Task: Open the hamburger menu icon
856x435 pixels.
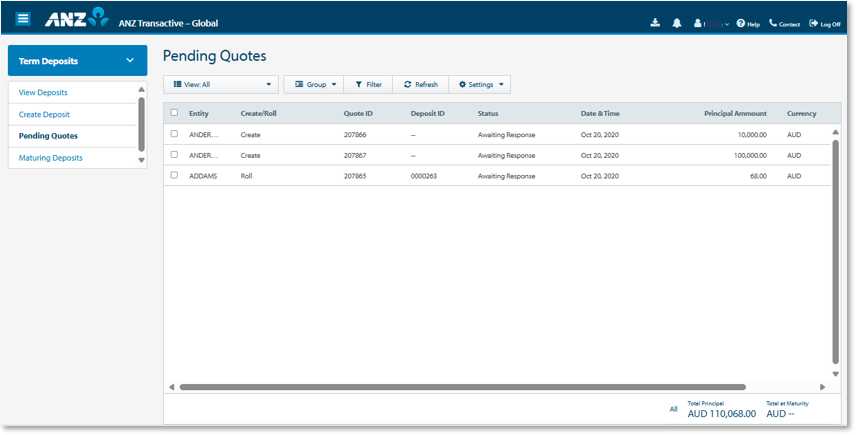Action: [x=23, y=19]
